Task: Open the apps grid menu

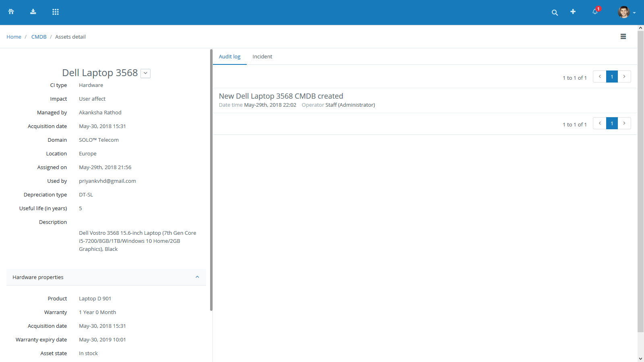Action: 56,12
